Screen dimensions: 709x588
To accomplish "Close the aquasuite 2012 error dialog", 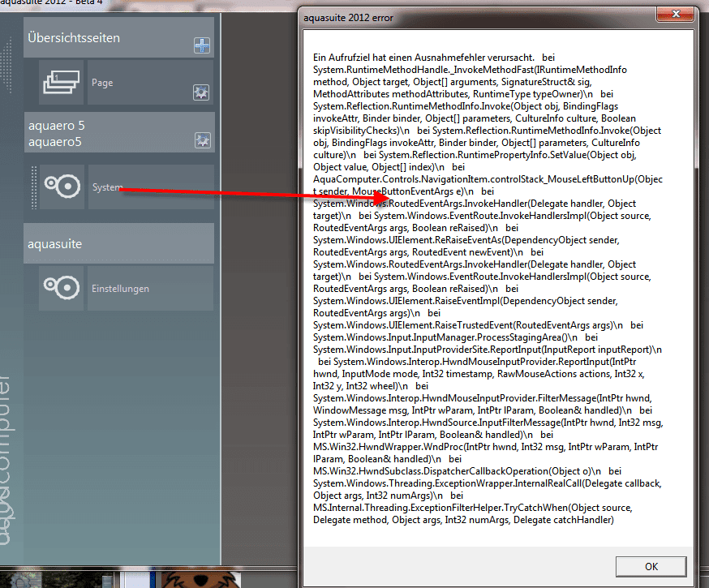I will tap(675, 14).
